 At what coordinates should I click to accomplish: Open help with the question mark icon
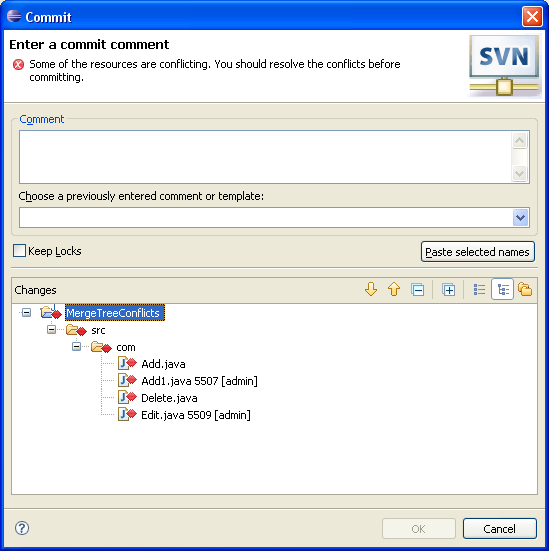22,528
